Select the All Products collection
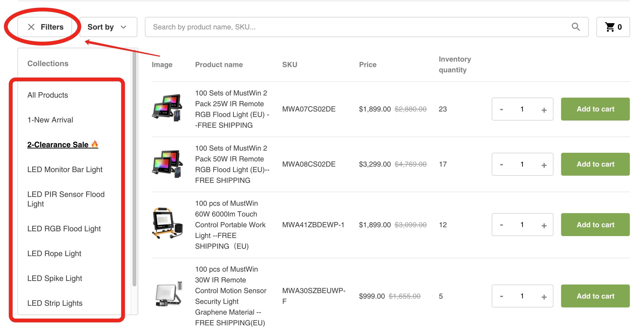Screen dimensions: 644x327 [x=48, y=95]
